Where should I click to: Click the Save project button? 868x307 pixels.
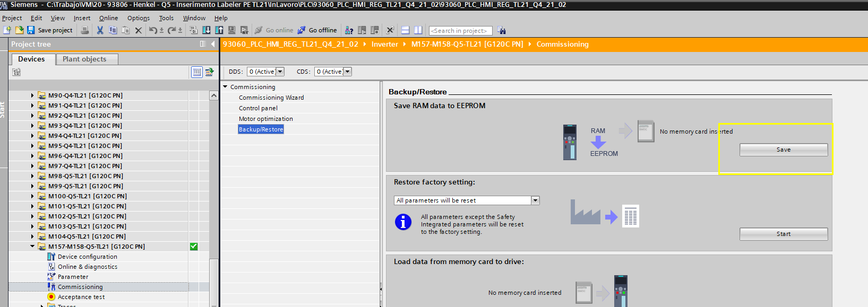point(50,30)
